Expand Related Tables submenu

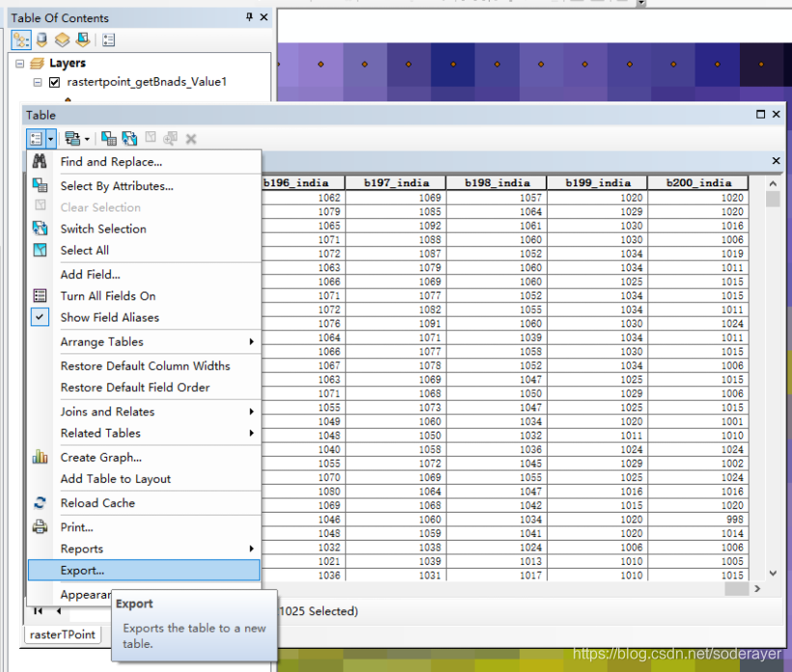(x=145, y=434)
